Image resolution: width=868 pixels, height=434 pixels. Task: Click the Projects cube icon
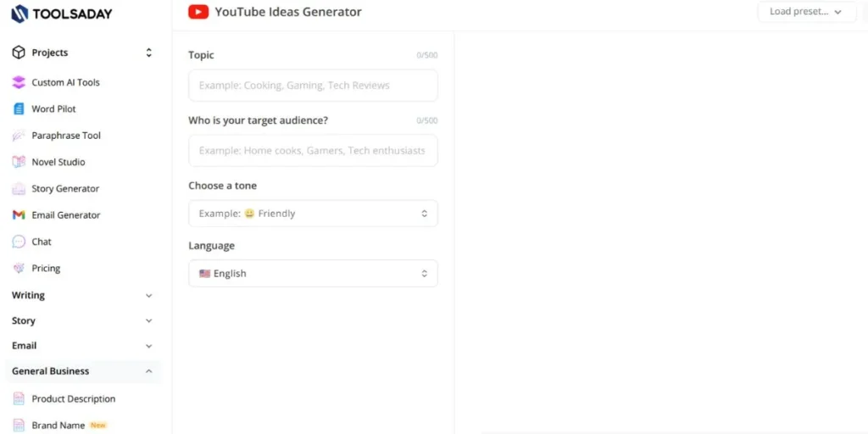click(19, 53)
